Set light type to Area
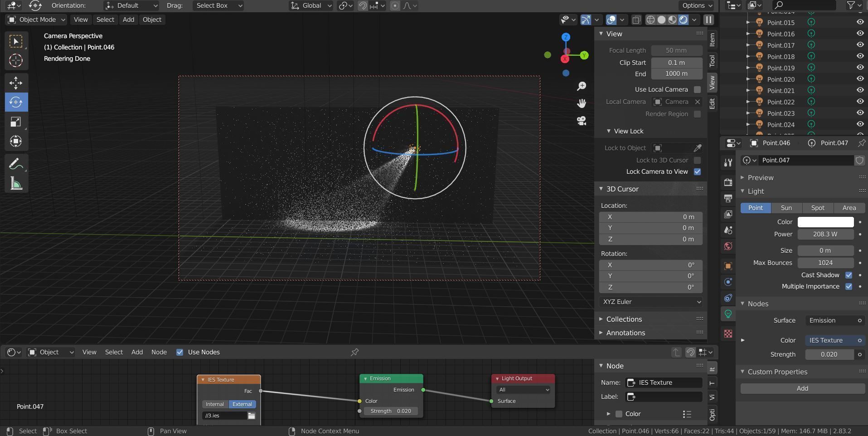This screenshot has height=436, width=868. point(849,208)
